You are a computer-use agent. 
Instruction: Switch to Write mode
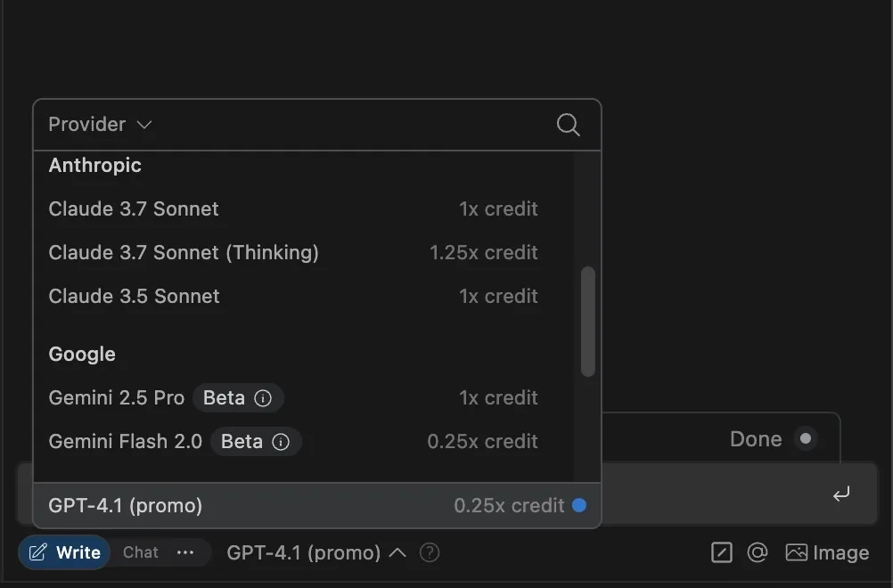point(65,553)
